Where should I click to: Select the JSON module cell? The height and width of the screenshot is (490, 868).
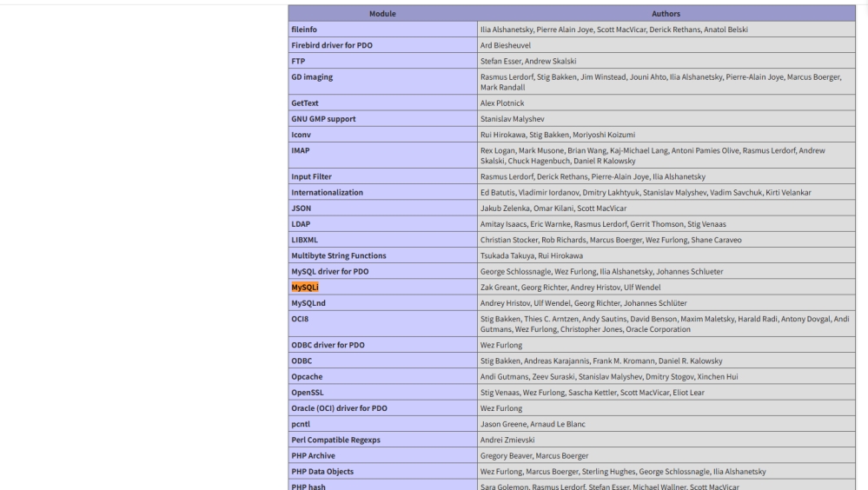point(382,209)
